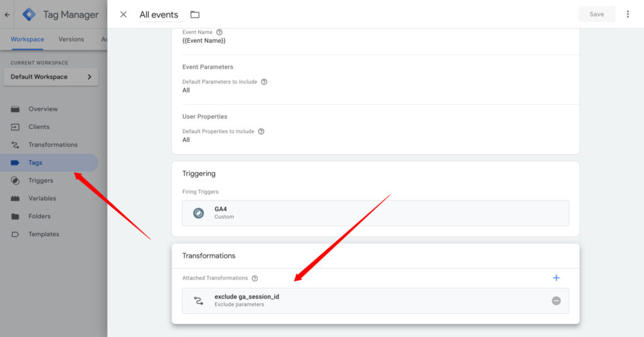
Task: Open Transformations in the sidebar
Action: (53, 145)
